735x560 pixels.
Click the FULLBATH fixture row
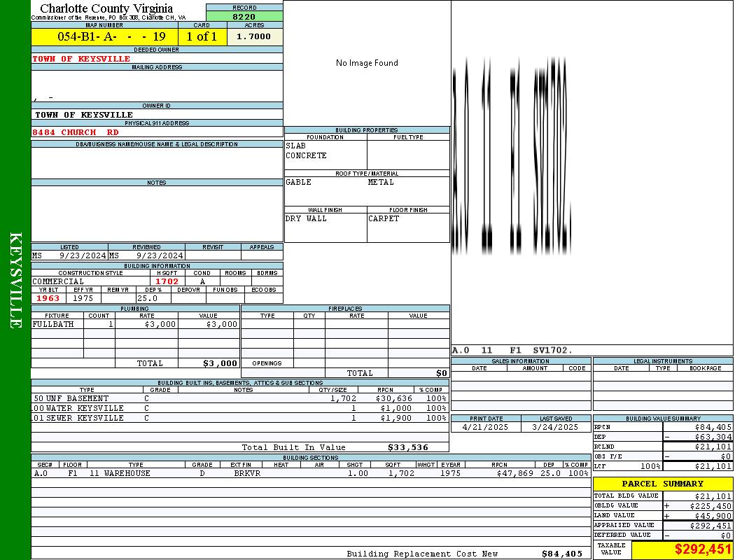pos(136,324)
